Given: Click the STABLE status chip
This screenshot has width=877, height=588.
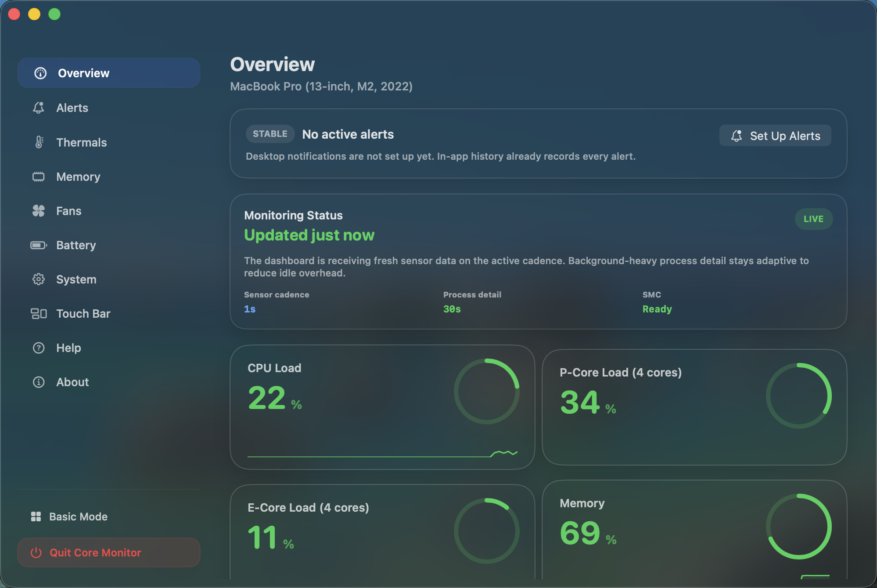Looking at the screenshot, I should (270, 134).
